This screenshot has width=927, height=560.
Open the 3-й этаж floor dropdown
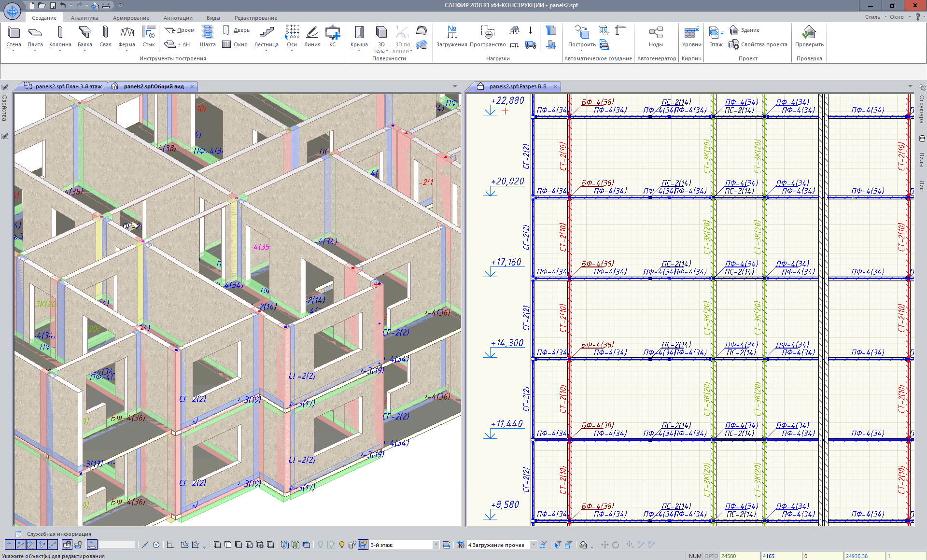[x=435, y=545]
